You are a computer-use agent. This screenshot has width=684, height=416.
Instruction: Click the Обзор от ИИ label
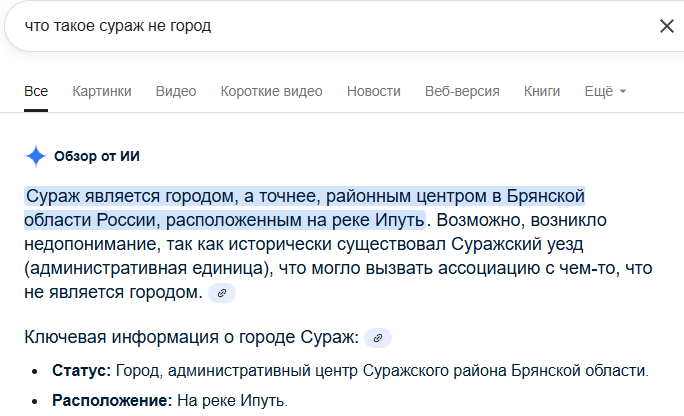click(x=97, y=155)
